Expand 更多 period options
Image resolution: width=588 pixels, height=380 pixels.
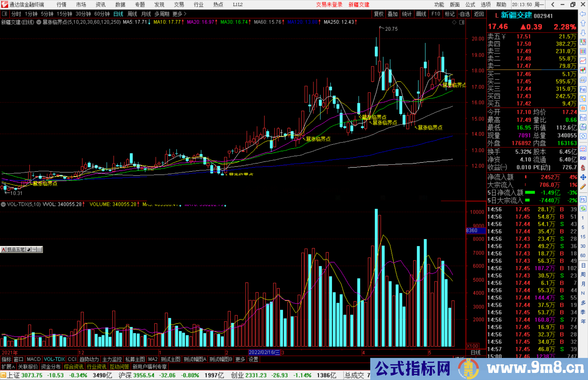click(x=179, y=14)
